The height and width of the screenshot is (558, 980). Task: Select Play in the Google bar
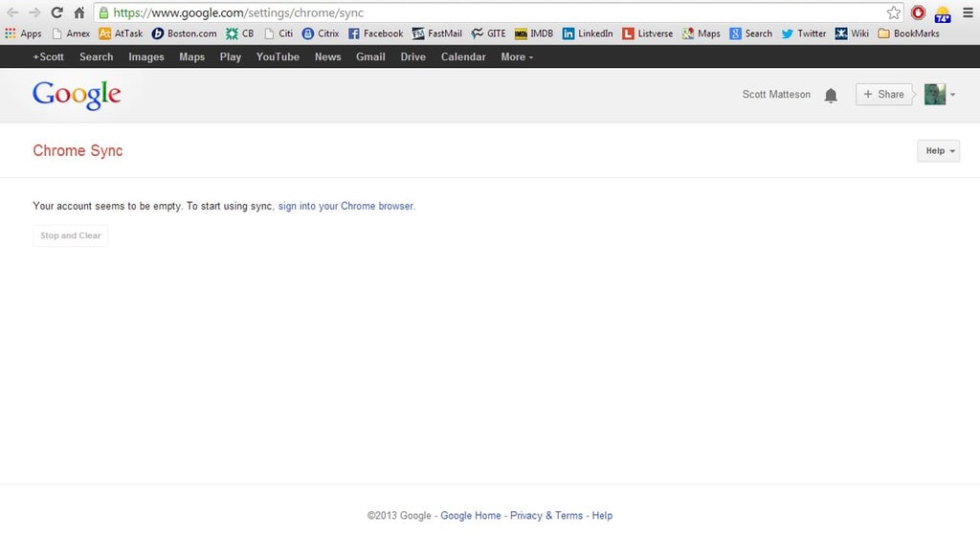pyautogui.click(x=230, y=56)
